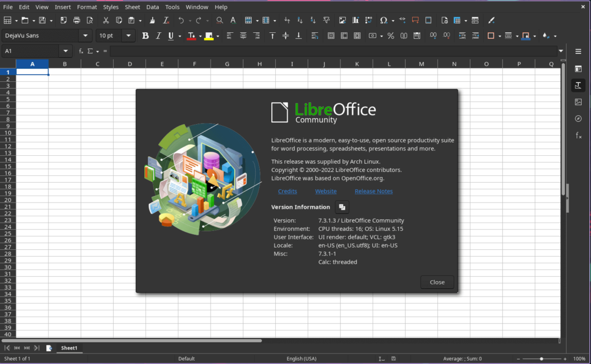Click the Save document icon
This screenshot has height=364, width=591.
(x=42, y=20)
